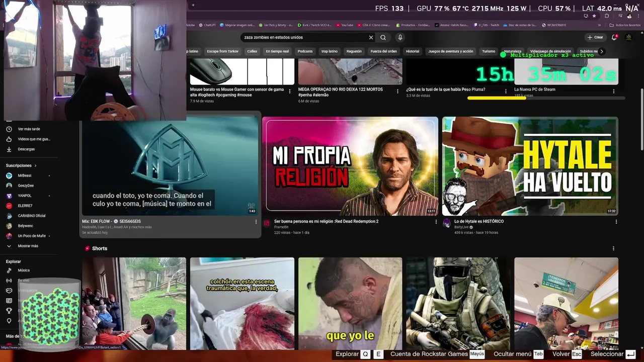Open the YouTube notifications bell
Image resolution: width=644 pixels, height=362 pixels.
(x=614, y=37)
